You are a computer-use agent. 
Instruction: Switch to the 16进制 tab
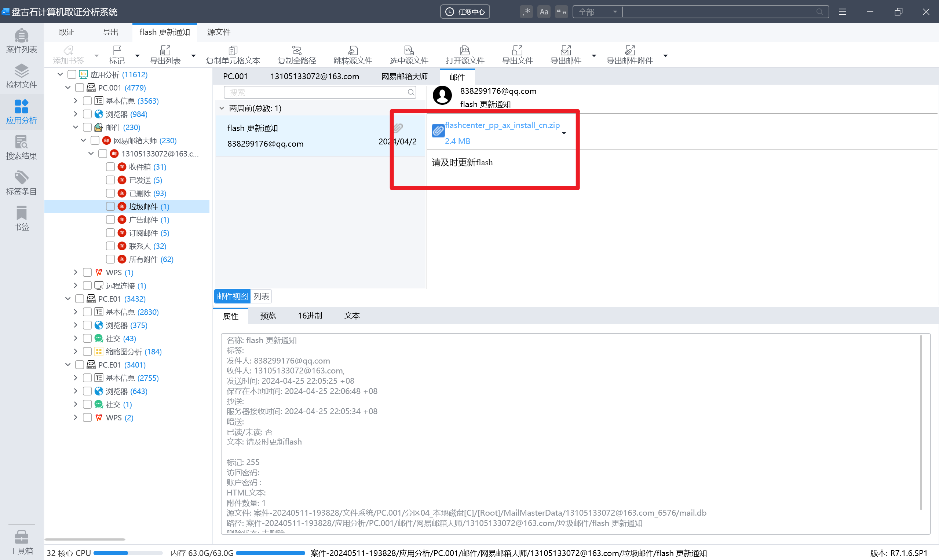[x=310, y=316]
